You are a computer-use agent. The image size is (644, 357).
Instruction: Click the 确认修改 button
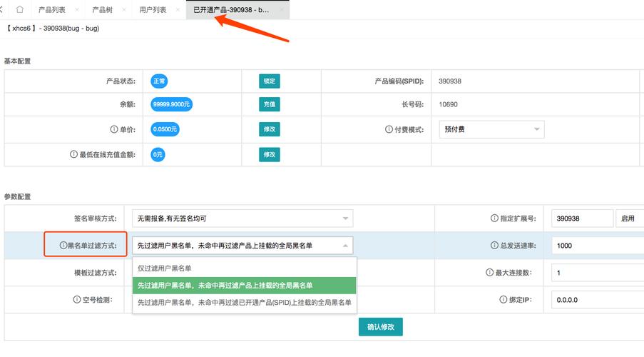pos(380,327)
